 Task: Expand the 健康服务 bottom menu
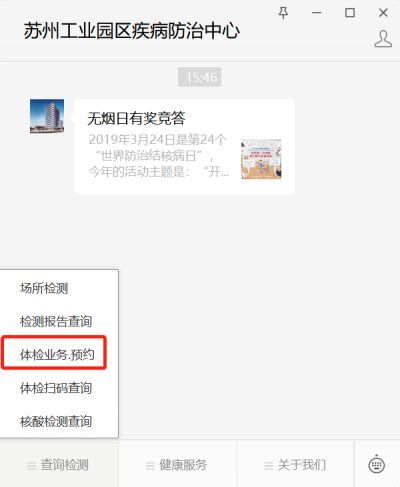tap(178, 464)
